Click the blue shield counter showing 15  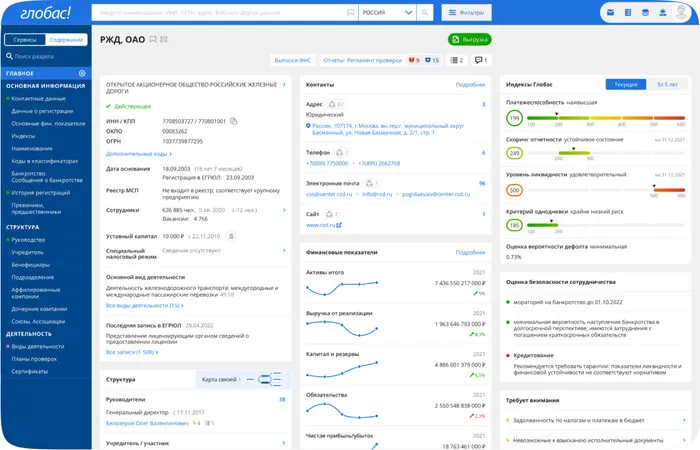click(432, 60)
